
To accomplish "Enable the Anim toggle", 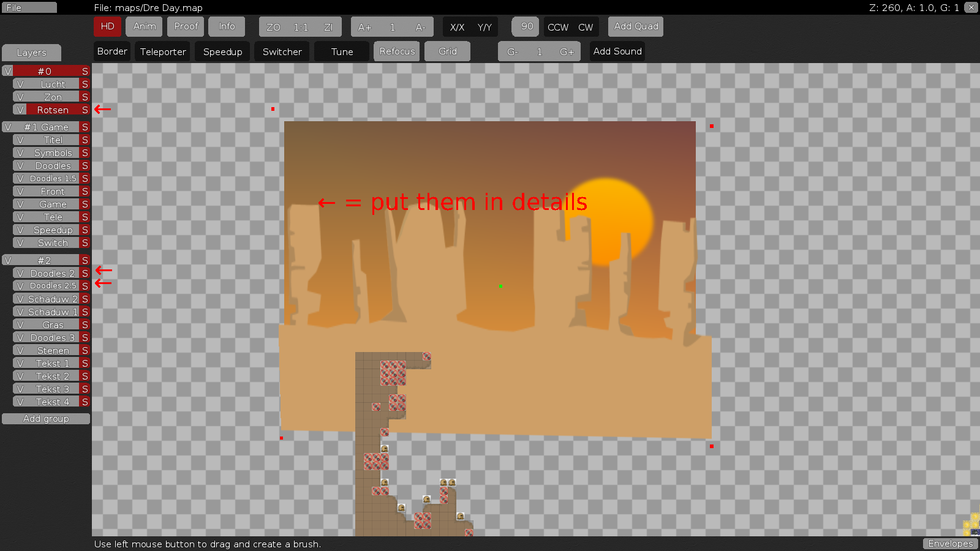I will point(144,26).
